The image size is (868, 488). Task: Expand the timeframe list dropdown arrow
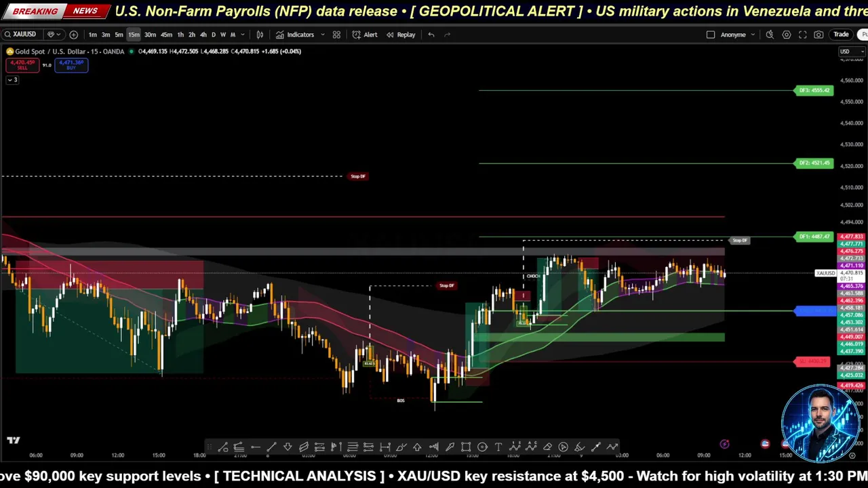tap(243, 35)
